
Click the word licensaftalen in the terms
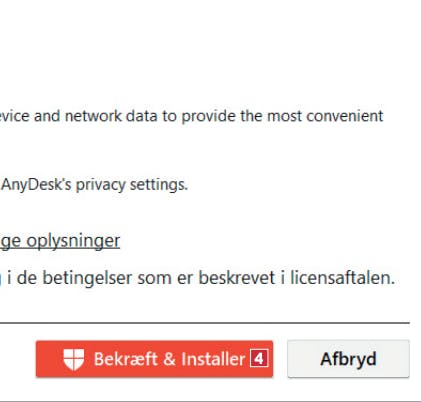(x=342, y=277)
